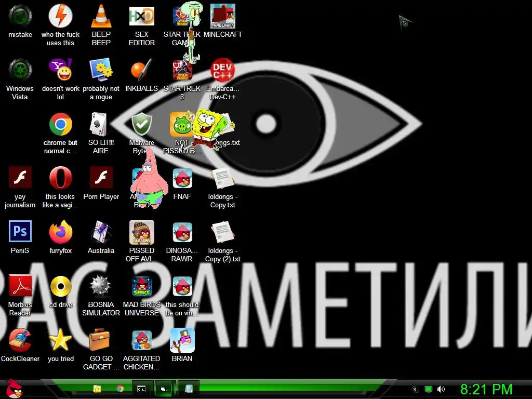Open the 'loldongs - Copy (2).txt' file
This screenshot has height=399, width=532.
[x=222, y=232]
